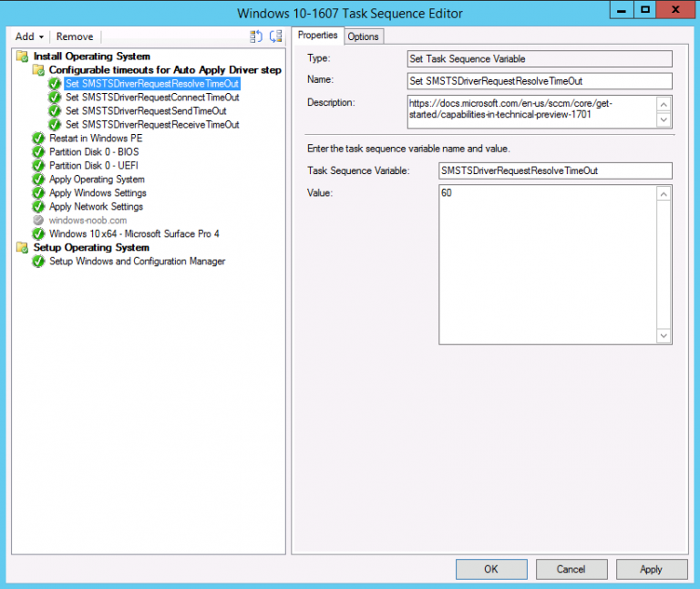The height and width of the screenshot is (589, 700).
Task: Switch to the Options tab
Action: 363,36
